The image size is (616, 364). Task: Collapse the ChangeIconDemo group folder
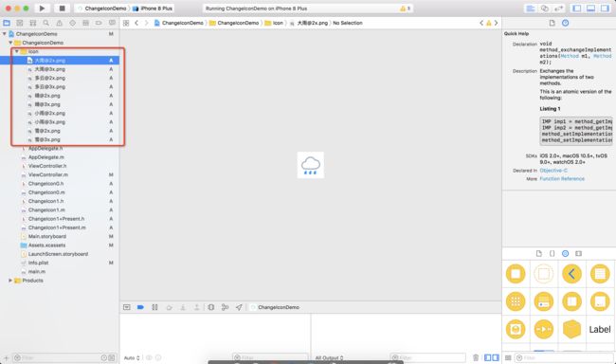(x=10, y=43)
